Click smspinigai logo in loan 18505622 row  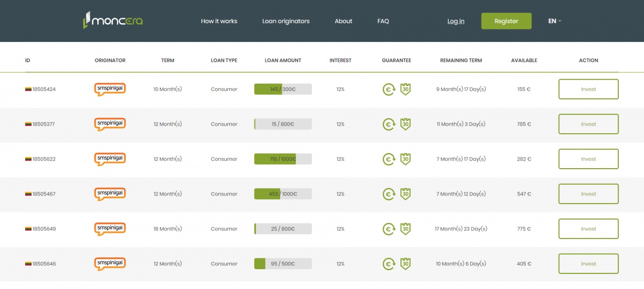point(110,159)
